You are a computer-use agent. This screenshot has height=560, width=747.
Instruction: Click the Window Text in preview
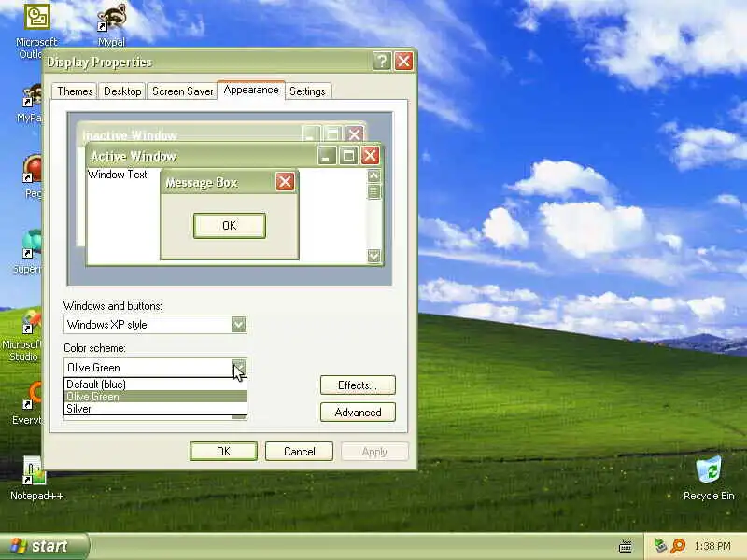pos(118,175)
